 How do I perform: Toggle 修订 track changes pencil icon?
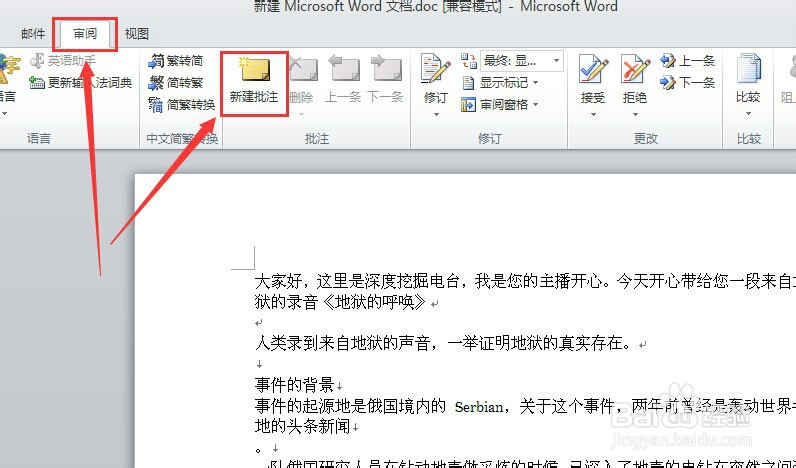click(435, 69)
